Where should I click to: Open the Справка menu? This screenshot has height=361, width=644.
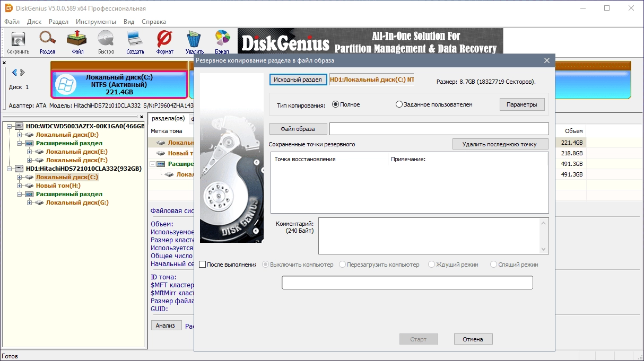(154, 22)
